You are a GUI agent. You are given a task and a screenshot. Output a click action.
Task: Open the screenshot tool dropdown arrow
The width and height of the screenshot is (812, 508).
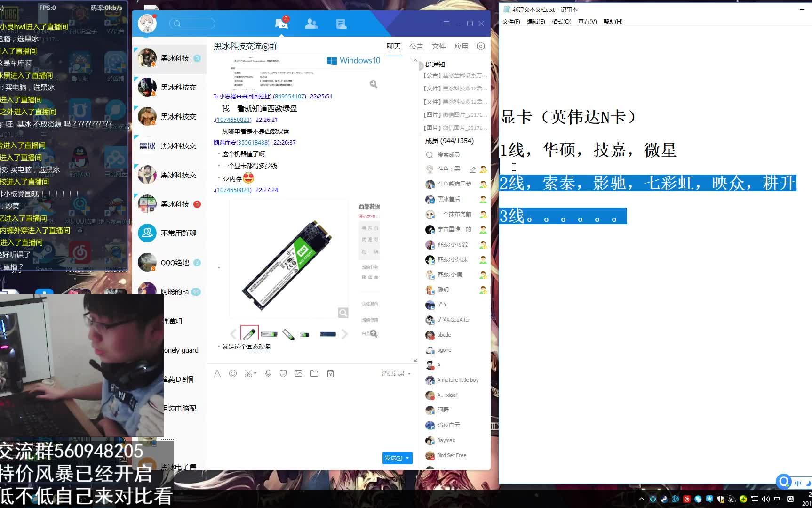pos(255,373)
